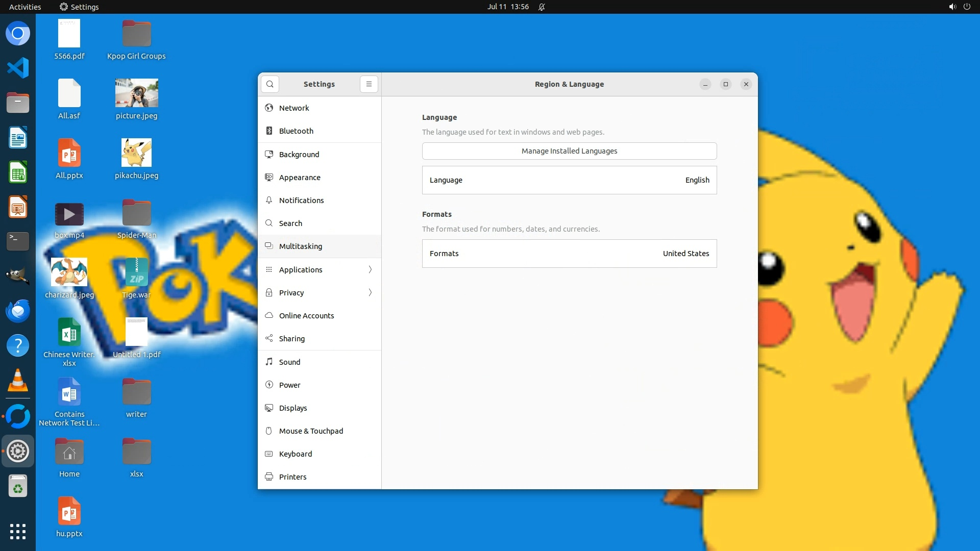980x551 pixels.
Task: Open the Displays settings panel
Action: click(x=293, y=408)
